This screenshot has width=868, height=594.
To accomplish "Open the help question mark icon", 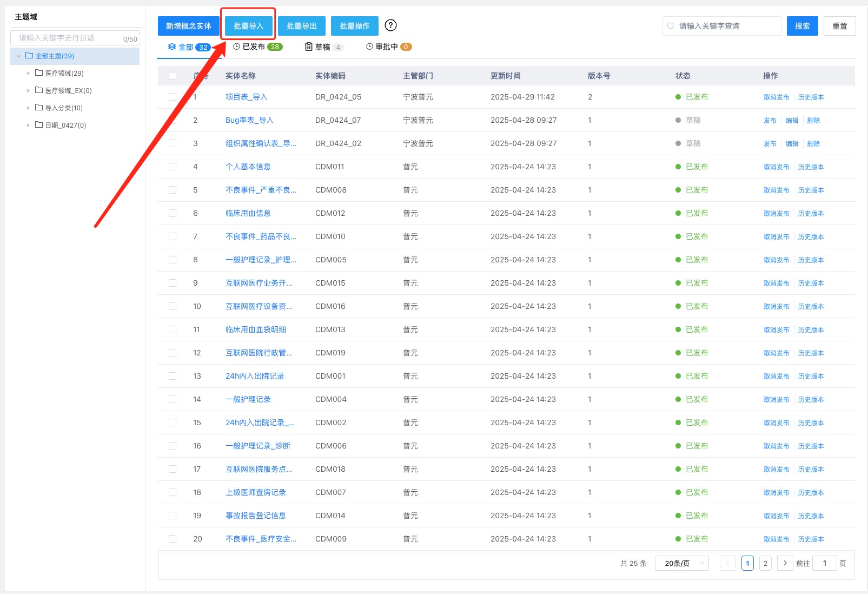I will 390,25.
